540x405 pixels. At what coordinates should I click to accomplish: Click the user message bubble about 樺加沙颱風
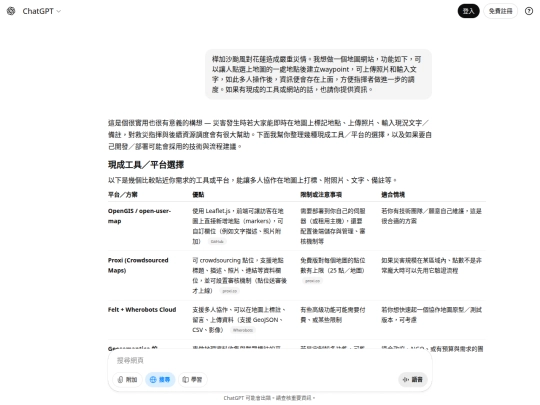318,74
